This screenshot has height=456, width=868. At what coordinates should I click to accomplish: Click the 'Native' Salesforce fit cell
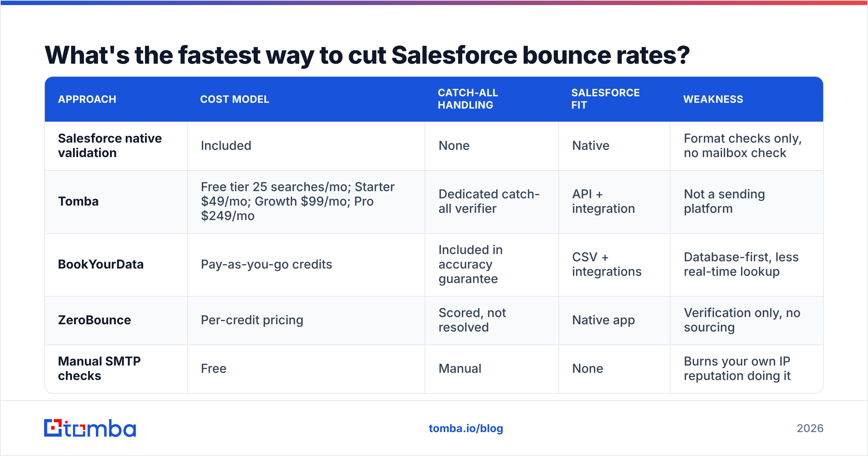coord(591,145)
